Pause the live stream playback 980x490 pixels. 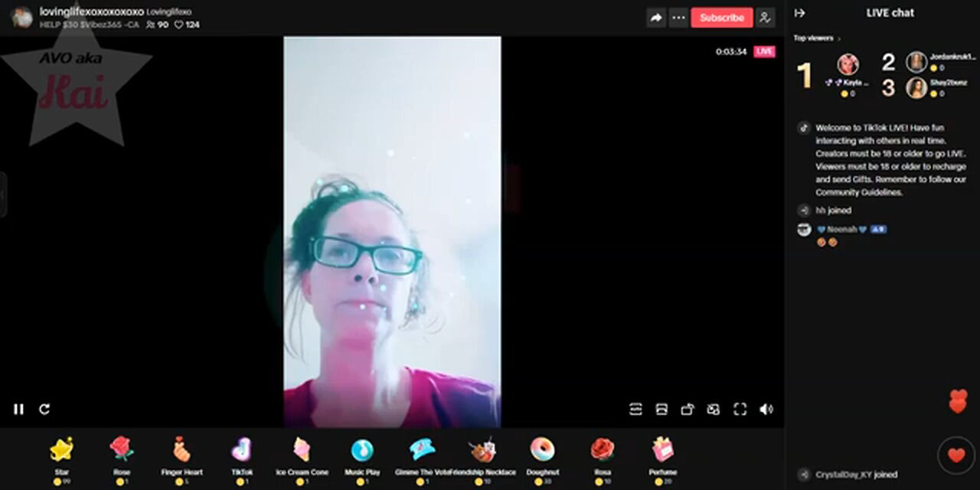(x=18, y=409)
